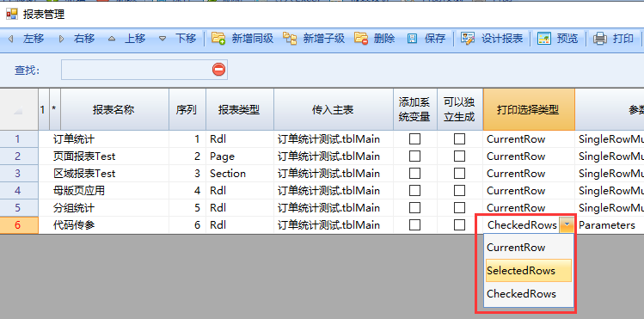Click the 新增子级 add-child icon

290,39
